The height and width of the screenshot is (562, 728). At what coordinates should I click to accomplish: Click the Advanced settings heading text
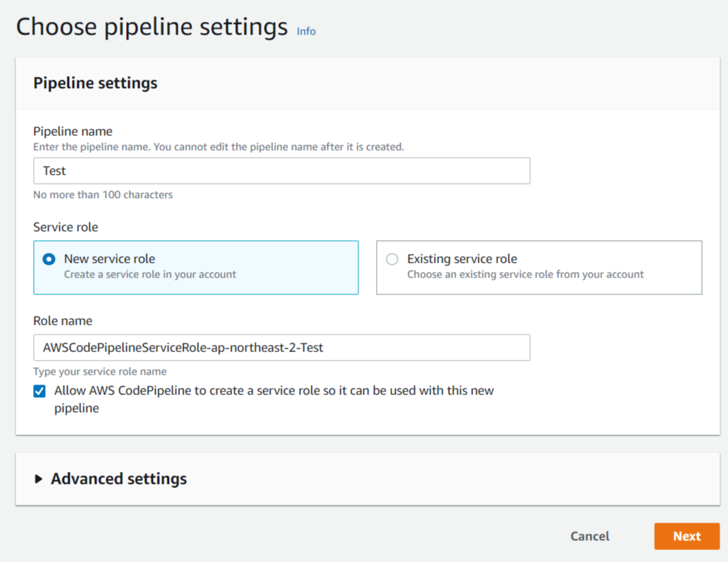pyautogui.click(x=119, y=480)
